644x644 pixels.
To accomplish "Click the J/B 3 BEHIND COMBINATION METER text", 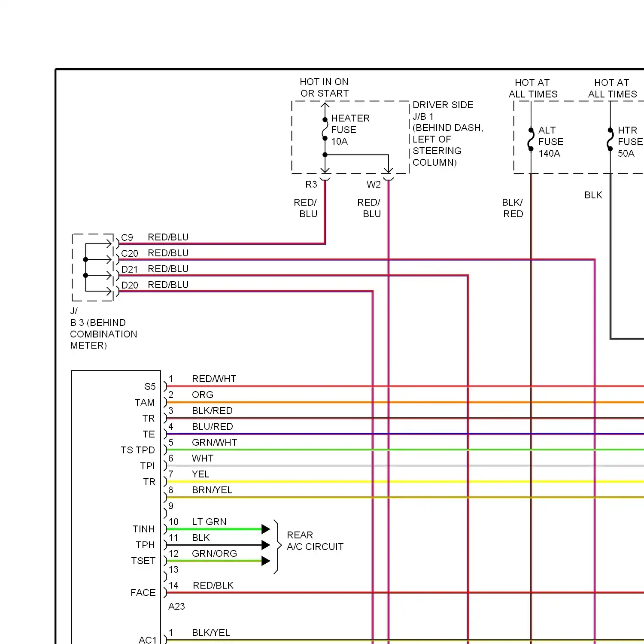I will pos(103,328).
